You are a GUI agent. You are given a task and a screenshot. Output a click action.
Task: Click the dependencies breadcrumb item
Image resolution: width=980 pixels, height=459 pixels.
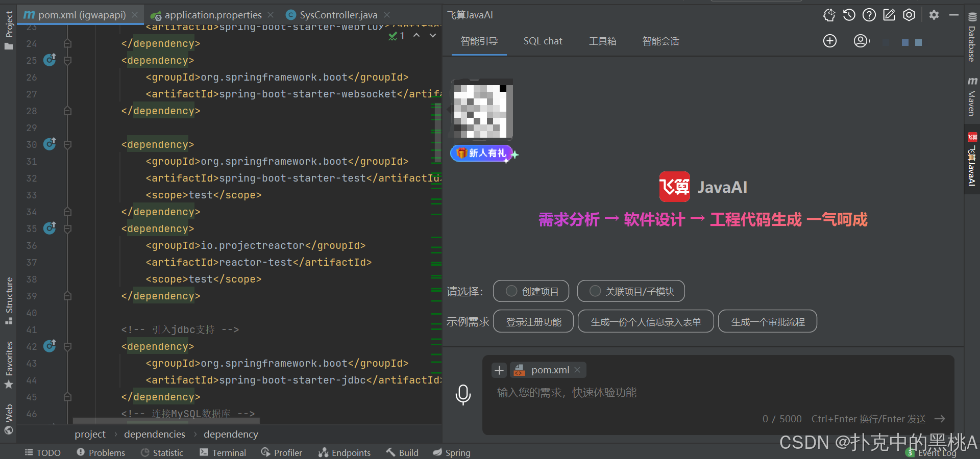155,434
